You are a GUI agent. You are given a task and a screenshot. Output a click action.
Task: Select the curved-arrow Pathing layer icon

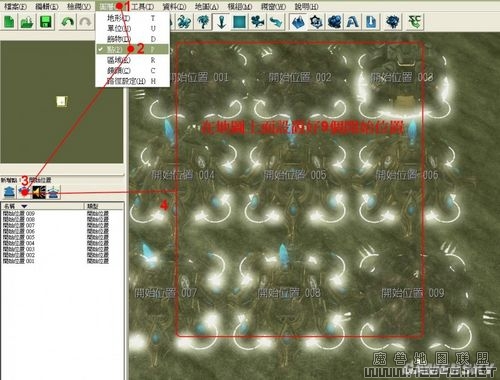click(276, 22)
